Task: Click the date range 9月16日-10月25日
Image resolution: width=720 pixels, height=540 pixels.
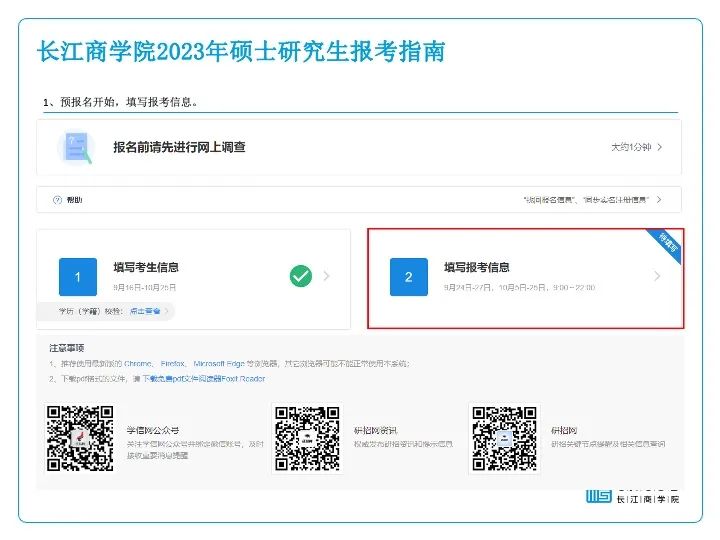Action: 145,287
